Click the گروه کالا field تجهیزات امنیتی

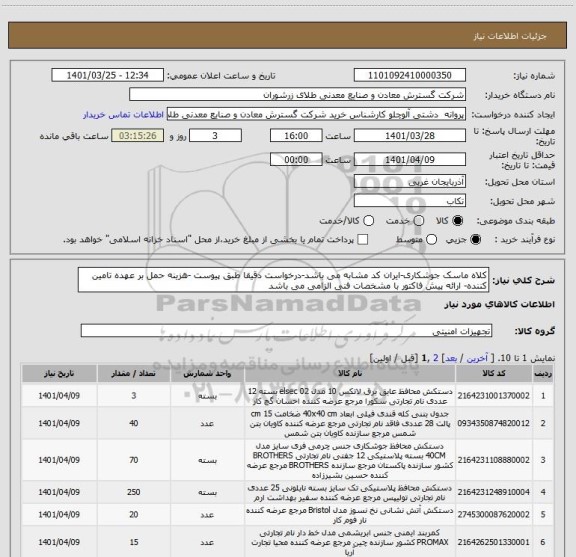coord(286,331)
